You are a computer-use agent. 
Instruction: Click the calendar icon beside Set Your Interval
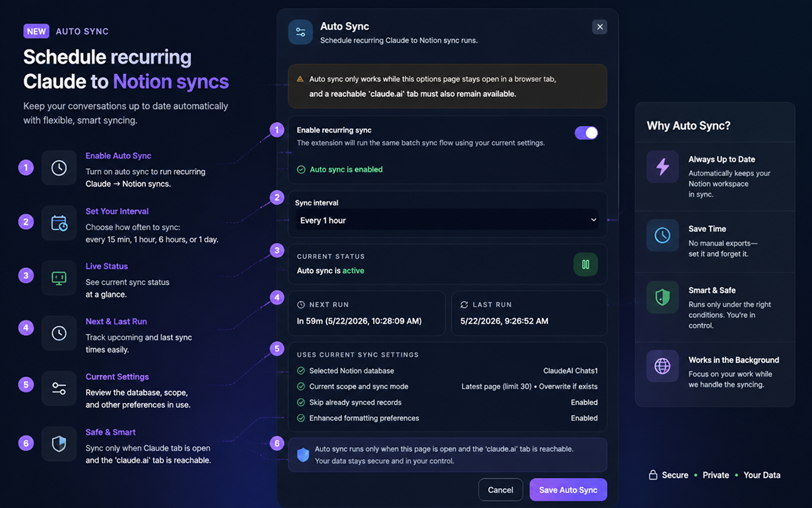[59, 223]
